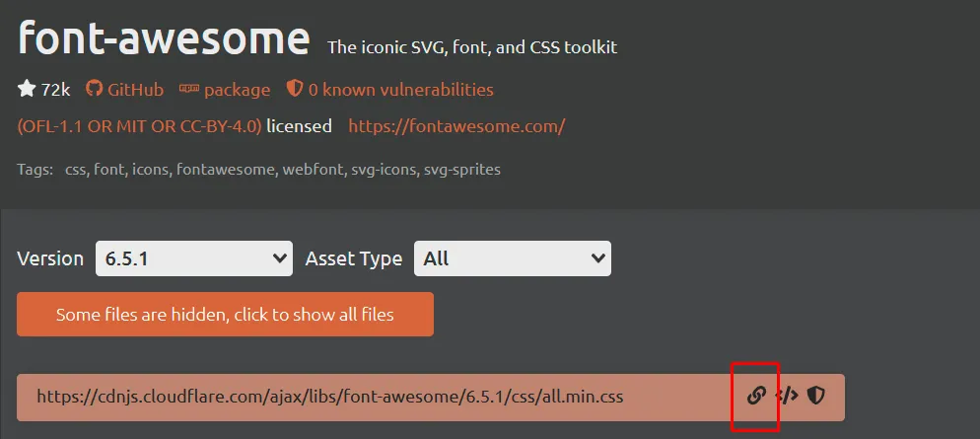Image resolution: width=980 pixels, height=439 pixels.
Task: Click the star icon beside 72k
Action: coord(27,90)
